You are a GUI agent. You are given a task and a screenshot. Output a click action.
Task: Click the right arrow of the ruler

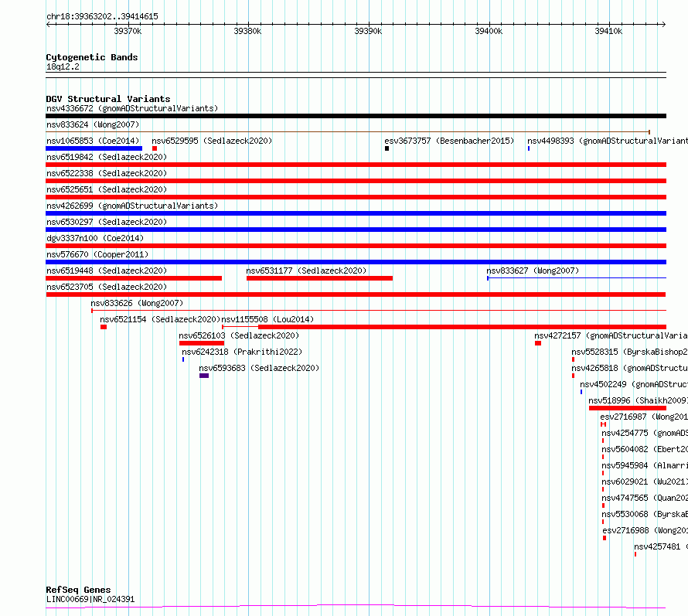[x=664, y=24]
